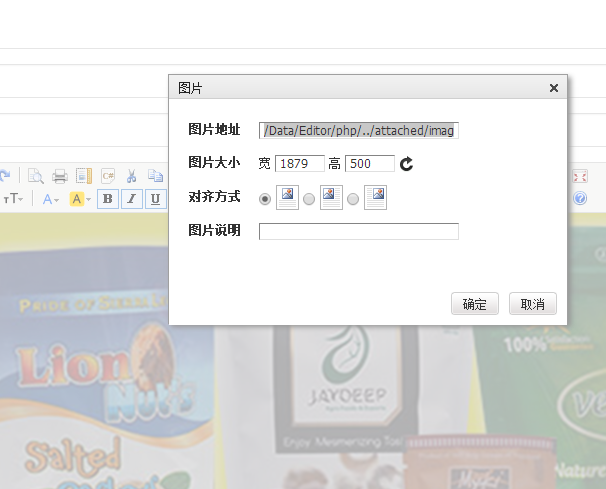Click the 图片说明 description input field
606x489 pixels.
coord(358,232)
